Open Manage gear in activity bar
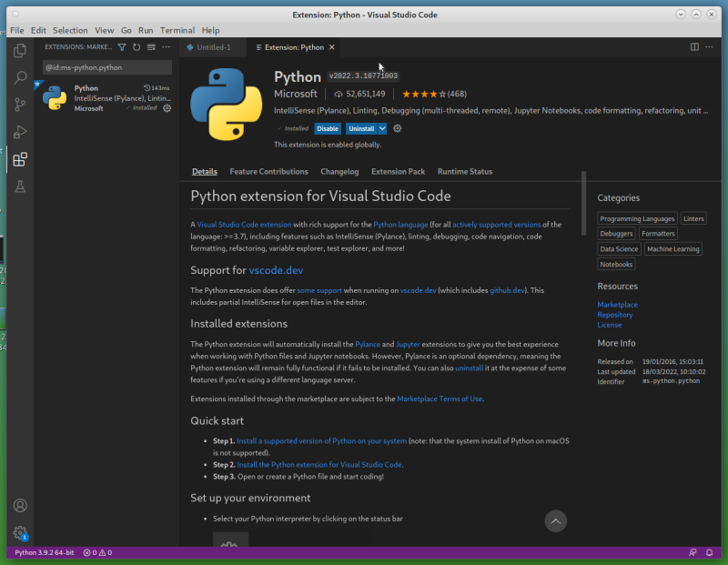Viewport: 728px width, 565px height. [20, 532]
